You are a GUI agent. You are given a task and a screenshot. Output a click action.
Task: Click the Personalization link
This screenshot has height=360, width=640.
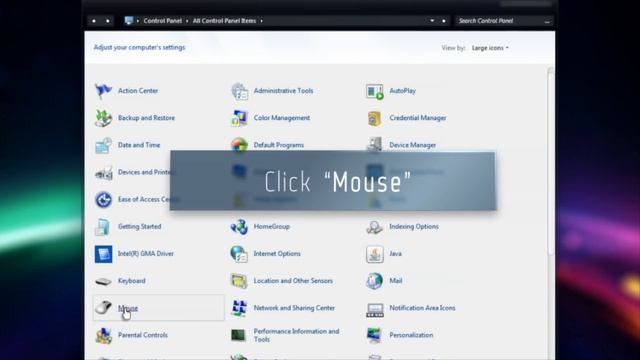[x=411, y=335]
